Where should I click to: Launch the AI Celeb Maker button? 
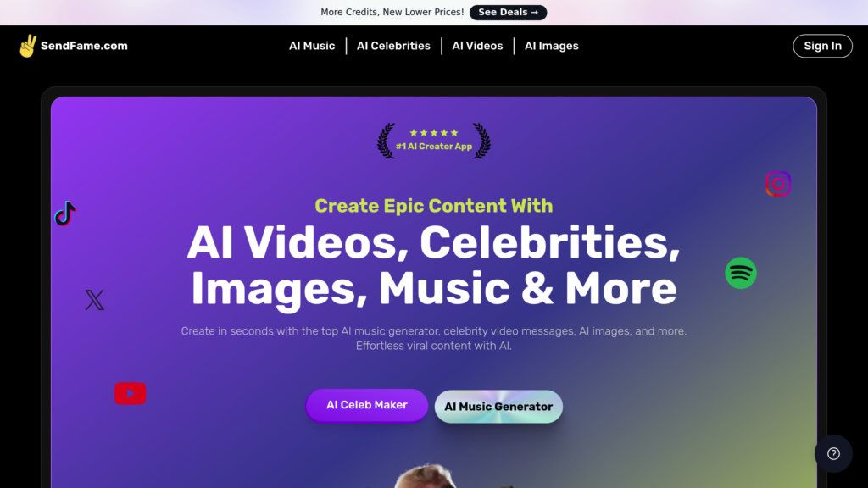point(367,405)
